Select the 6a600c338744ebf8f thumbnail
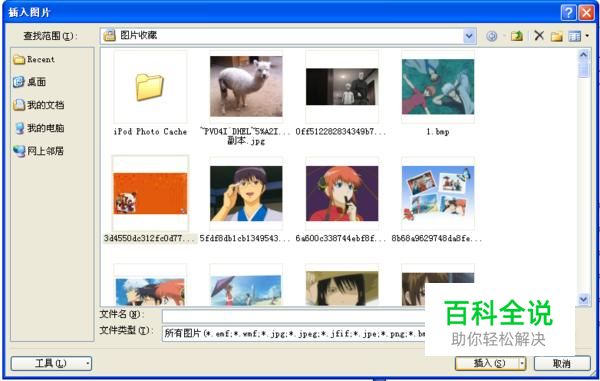This screenshot has height=381, width=600. [342, 193]
